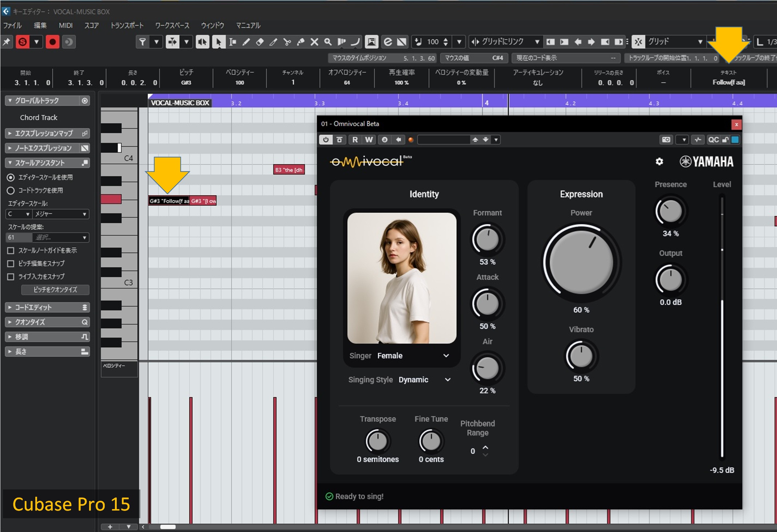Enable scale note guide display checkbox

pyautogui.click(x=11, y=251)
